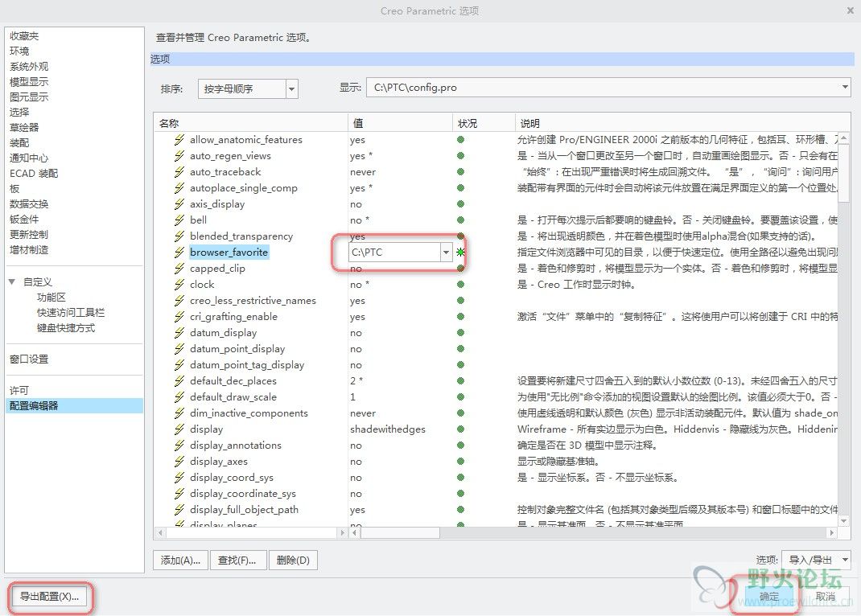
Task: Click lightning icon beside datum_point_display
Action: click(179, 349)
